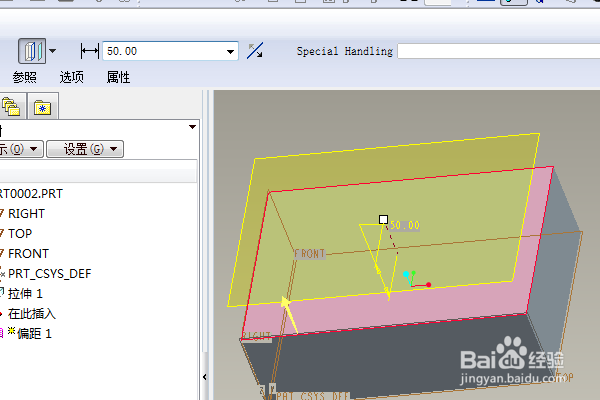This screenshot has height=400, width=600.
Task: Click the coordinate system triad in the viewport
Action: 416,279
